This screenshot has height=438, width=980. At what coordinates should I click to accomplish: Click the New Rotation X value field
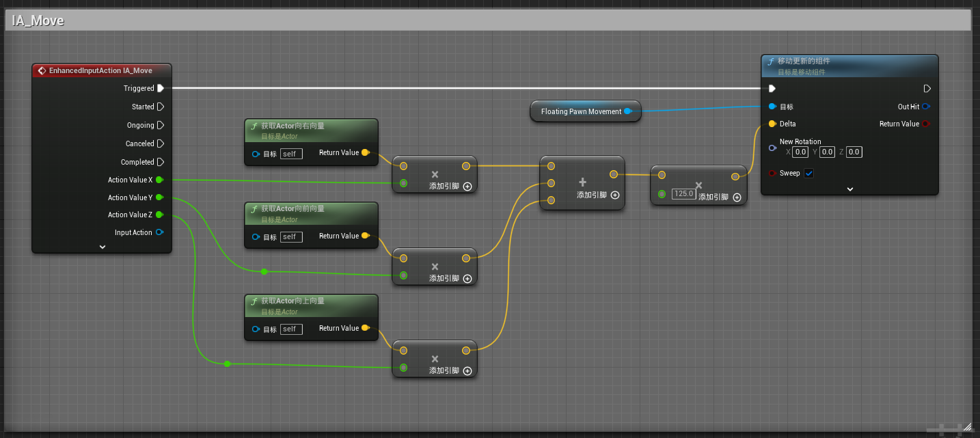[800, 152]
